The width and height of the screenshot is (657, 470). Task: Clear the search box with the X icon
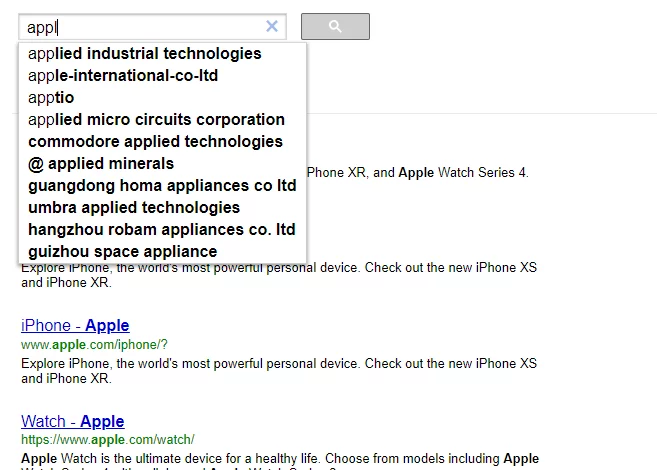[x=272, y=27]
